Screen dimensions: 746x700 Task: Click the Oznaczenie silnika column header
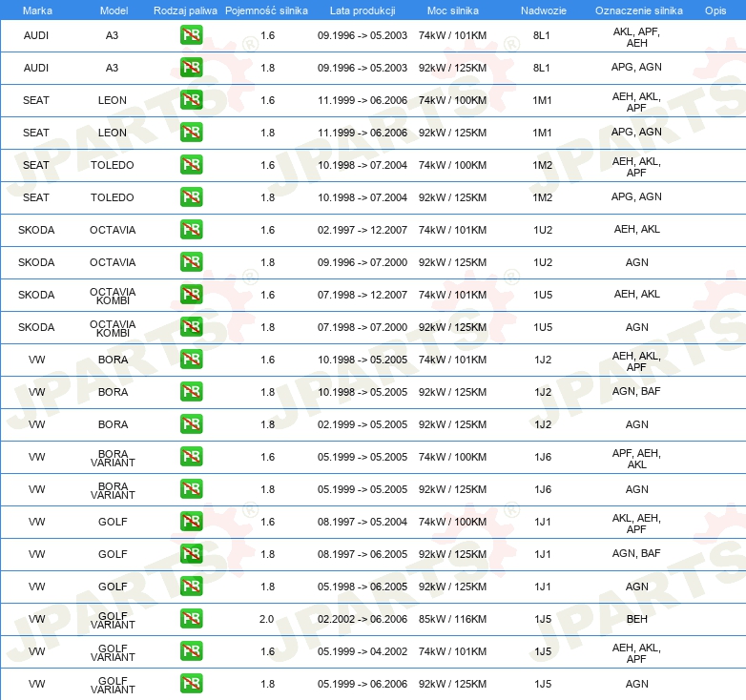pos(639,10)
